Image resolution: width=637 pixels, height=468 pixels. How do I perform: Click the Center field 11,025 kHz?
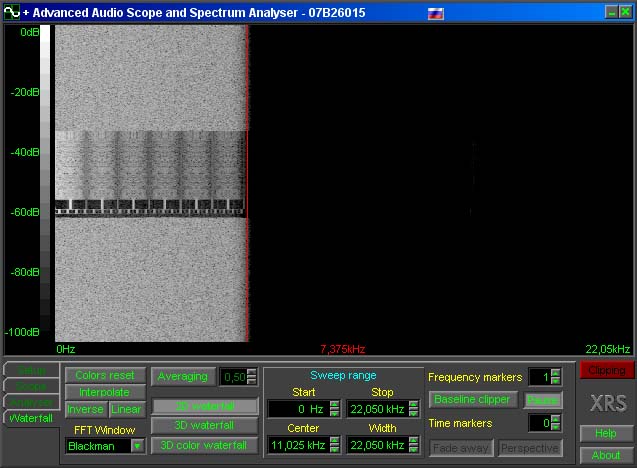tap(299, 445)
